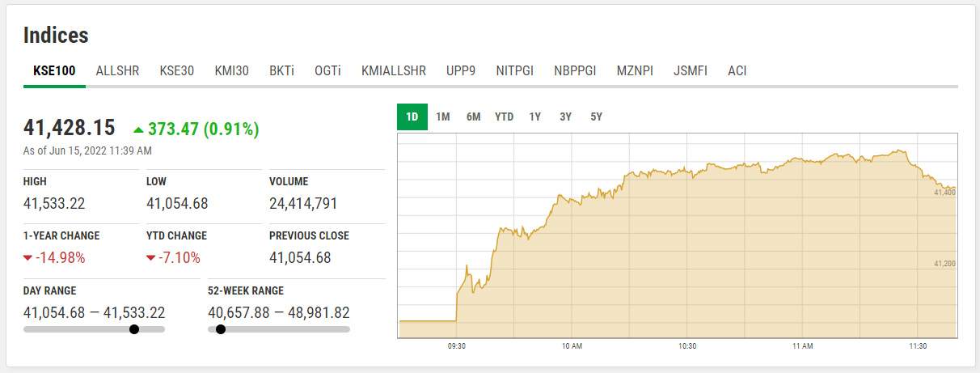Image resolution: width=980 pixels, height=373 pixels.
Task: Click the green up-arrow change icon
Action: 138,129
